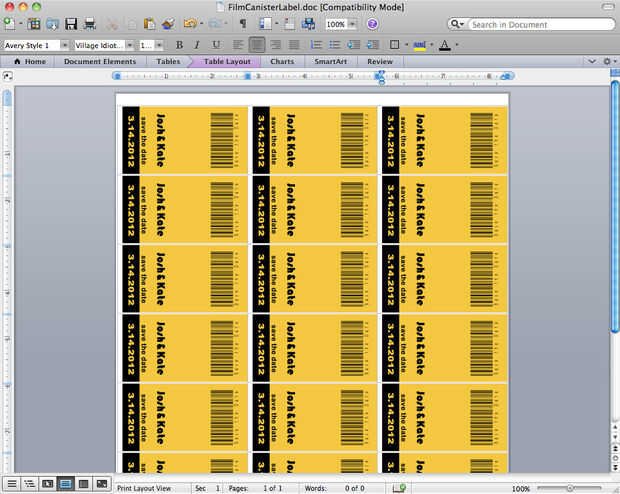620x494 pixels.
Task: Switch to the Table Layout tab
Action: [227, 62]
